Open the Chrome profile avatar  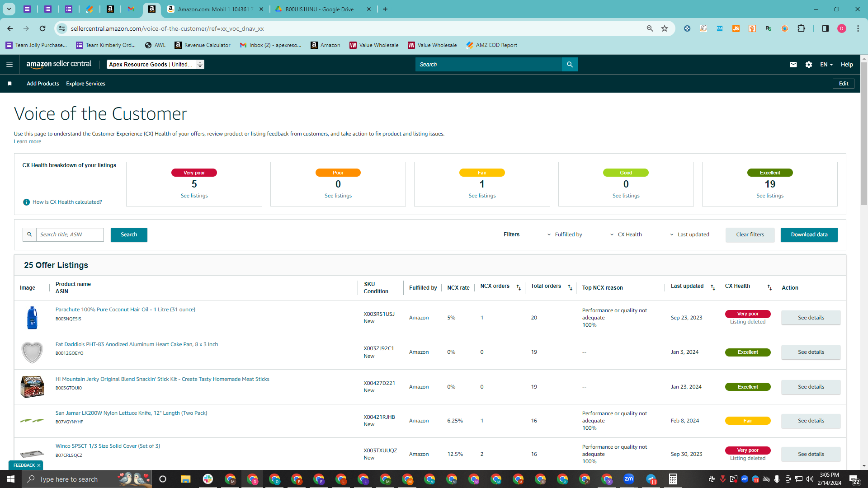841,28
